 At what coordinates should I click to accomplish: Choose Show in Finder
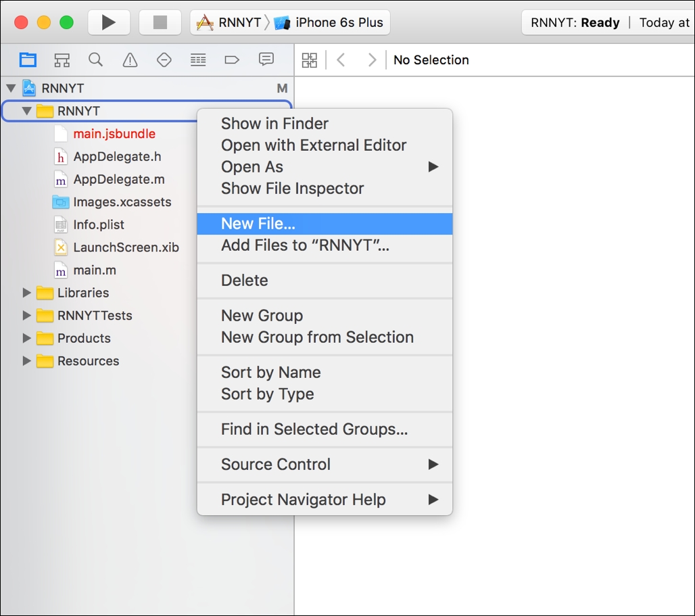pos(325,124)
